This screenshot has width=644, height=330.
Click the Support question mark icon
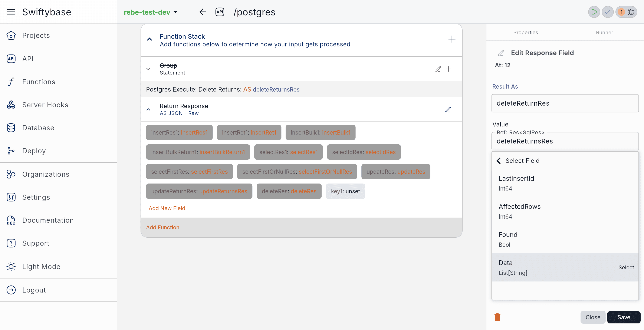pos(11,243)
